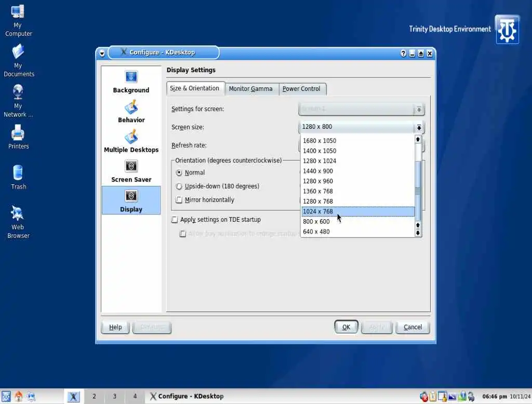Click the Help button
Screen dimensions: 532x404
pyautogui.click(x=115, y=327)
